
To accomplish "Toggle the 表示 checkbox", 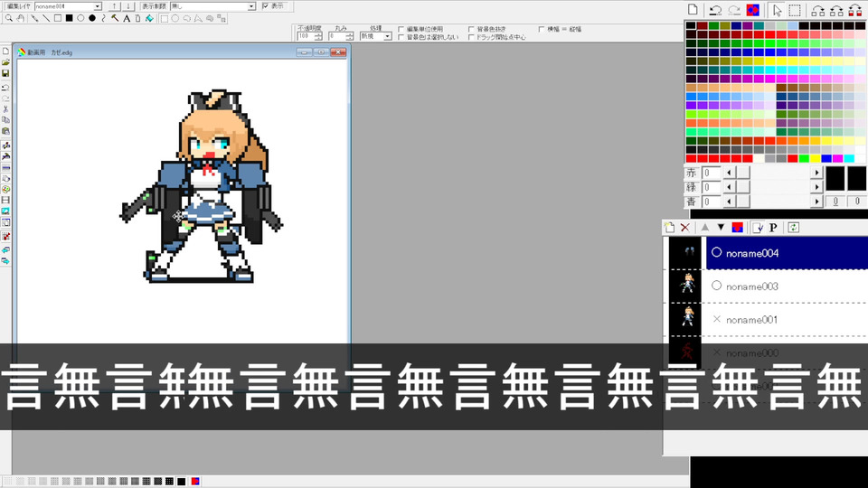I will [265, 6].
